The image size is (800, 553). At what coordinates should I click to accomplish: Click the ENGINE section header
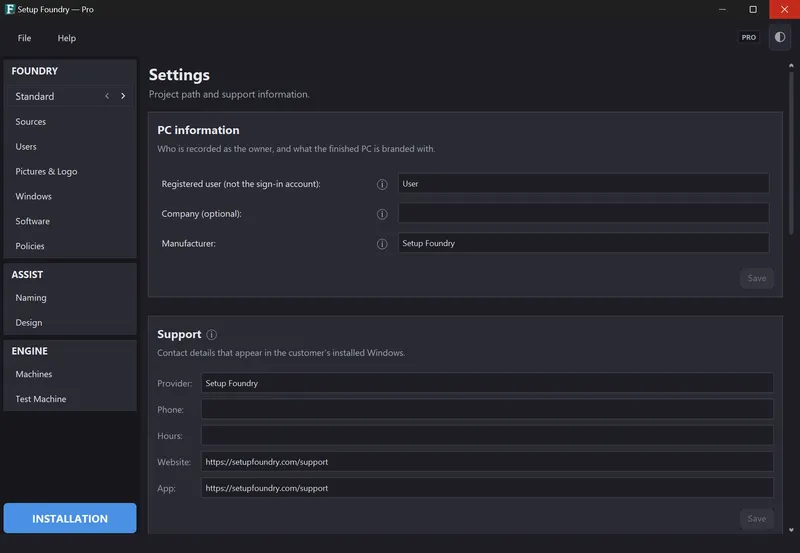[30, 351]
